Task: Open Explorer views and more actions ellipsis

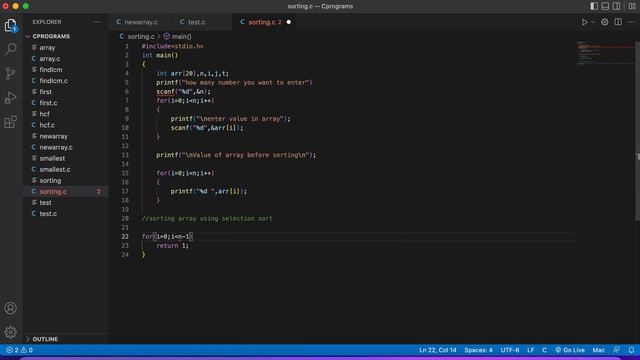Action: 97,22
